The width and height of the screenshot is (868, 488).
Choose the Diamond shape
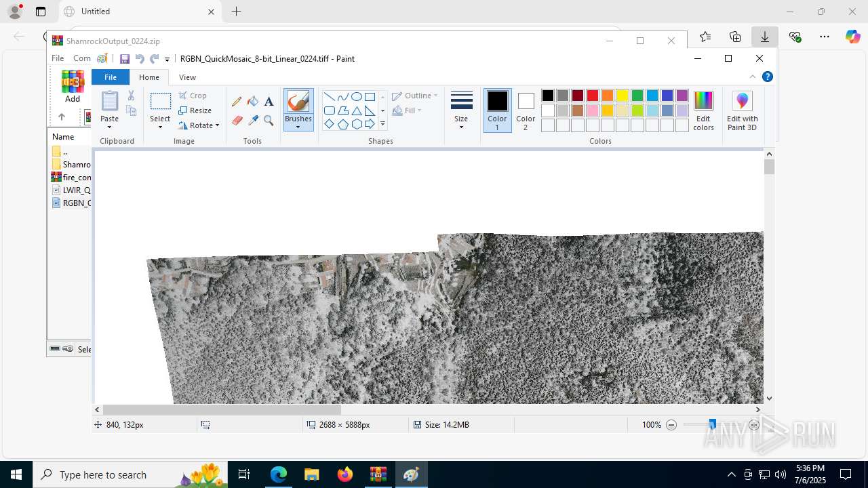(x=329, y=124)
